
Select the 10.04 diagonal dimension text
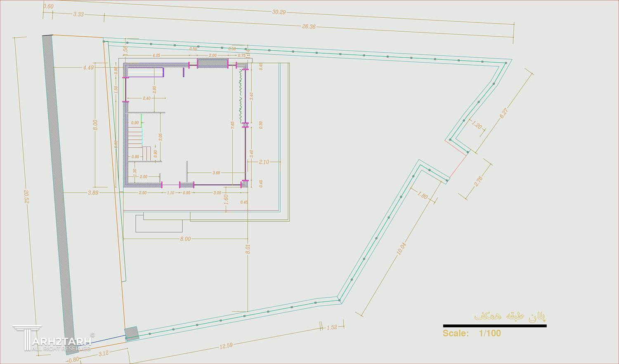(402, 247)
